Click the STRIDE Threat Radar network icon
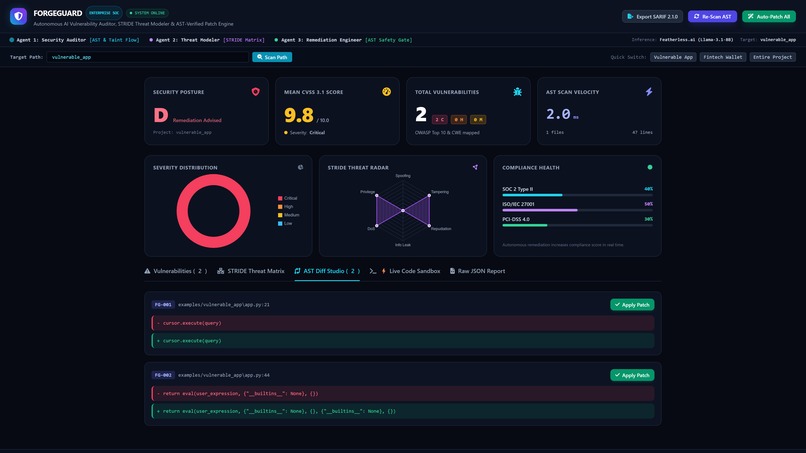The image size is (806, 453). tap(475, 167)
